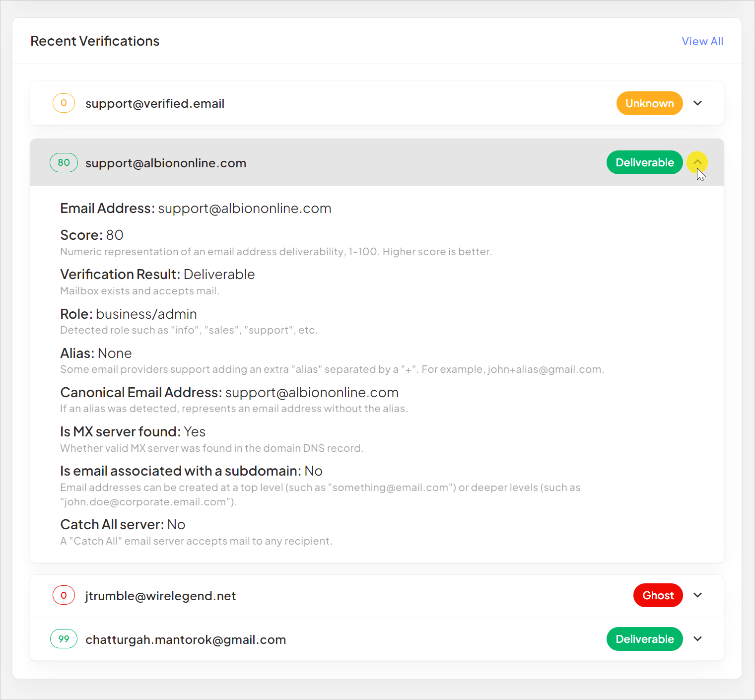This screenshot has width=755, height=700.
Task: Click the Recent Verifications heading
Action: click(95, 41)
